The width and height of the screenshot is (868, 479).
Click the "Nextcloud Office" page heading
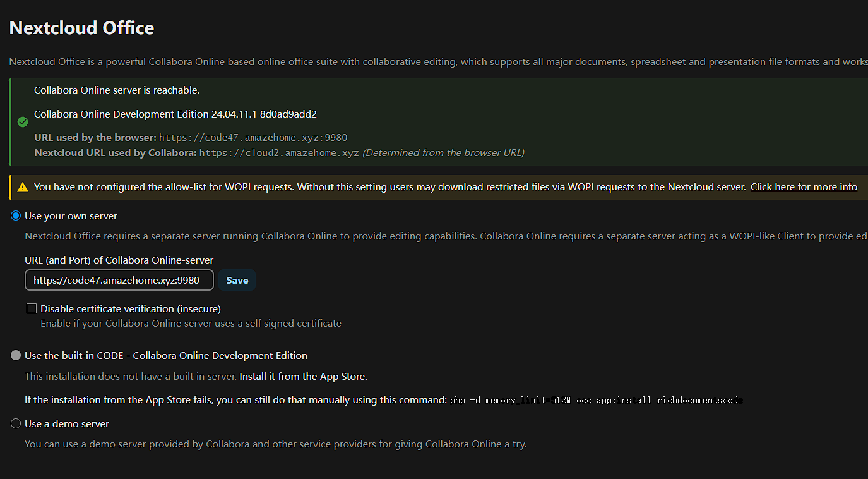click(81, 28)
